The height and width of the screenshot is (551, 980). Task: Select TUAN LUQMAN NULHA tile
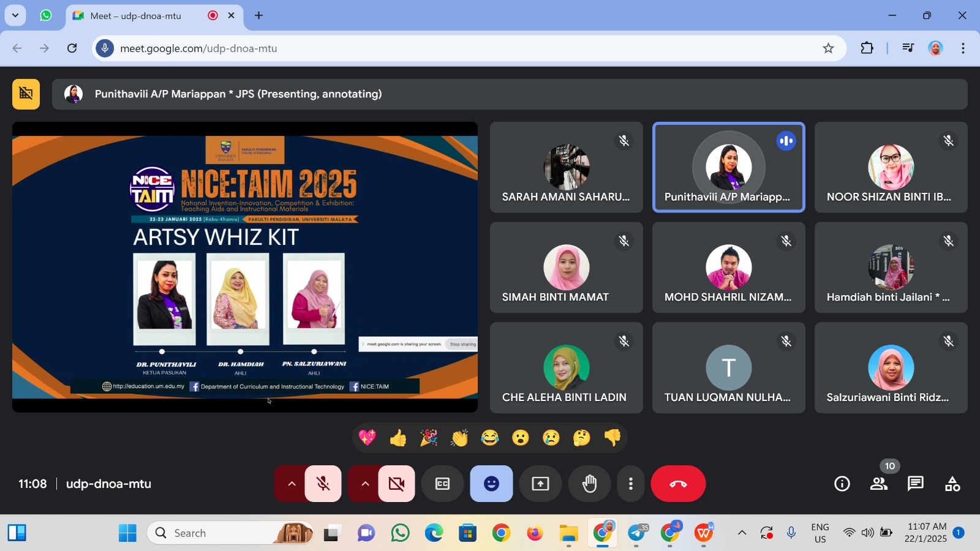(729, 368)
